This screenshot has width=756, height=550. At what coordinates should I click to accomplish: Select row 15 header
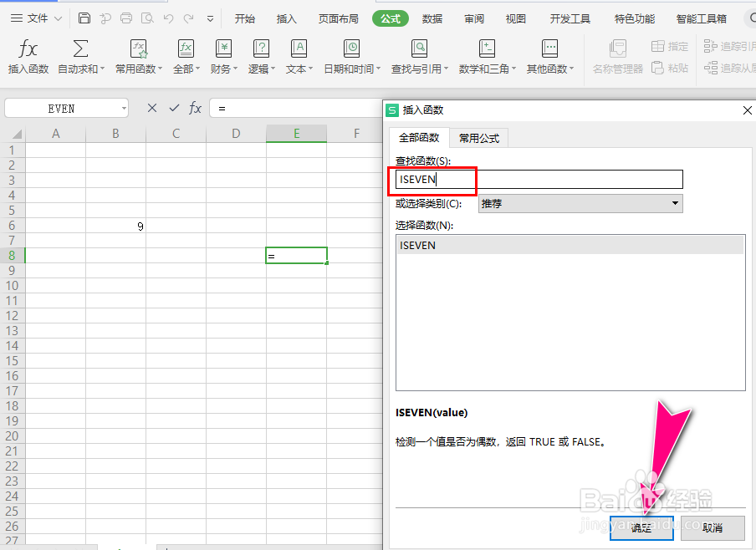[12, 361]
